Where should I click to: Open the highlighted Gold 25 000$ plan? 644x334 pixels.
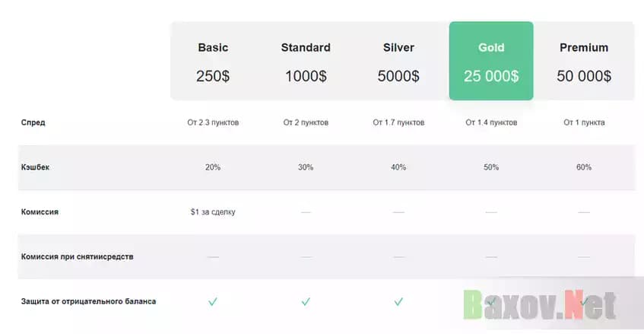(x=491, y=61)
